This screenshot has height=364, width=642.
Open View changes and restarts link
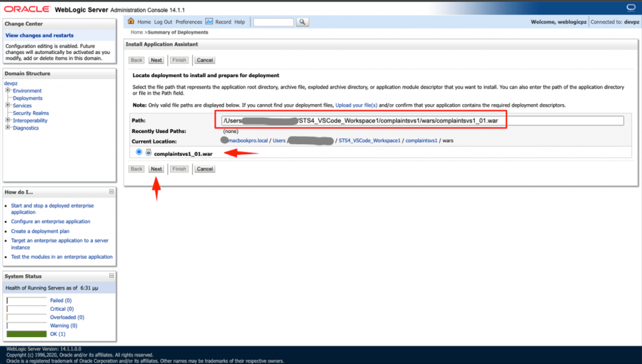pos(39,36)
